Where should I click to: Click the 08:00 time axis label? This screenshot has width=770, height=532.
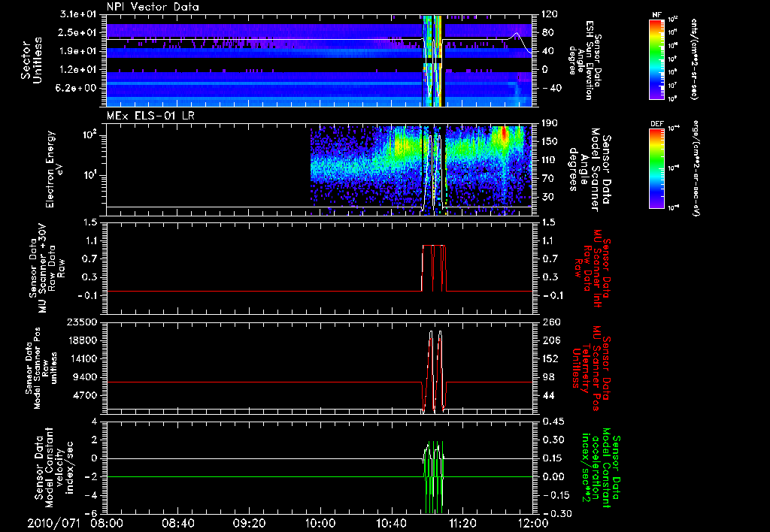coord(108,521)
